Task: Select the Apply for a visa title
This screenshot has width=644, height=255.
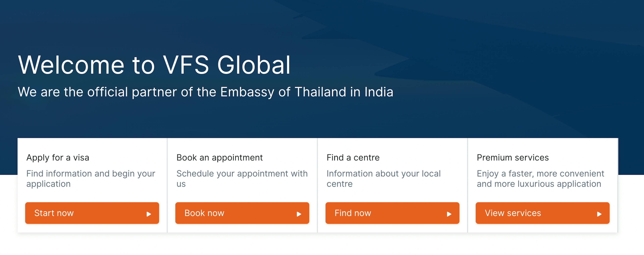Action: click(x=58, y=158)
